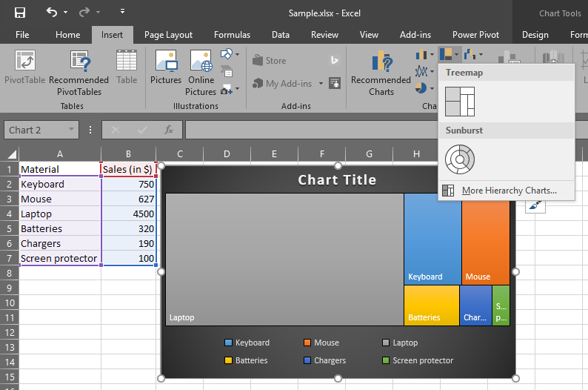Open the My Add-ins dropdown arrow
The image size is (588, 390).
[321, 83]
